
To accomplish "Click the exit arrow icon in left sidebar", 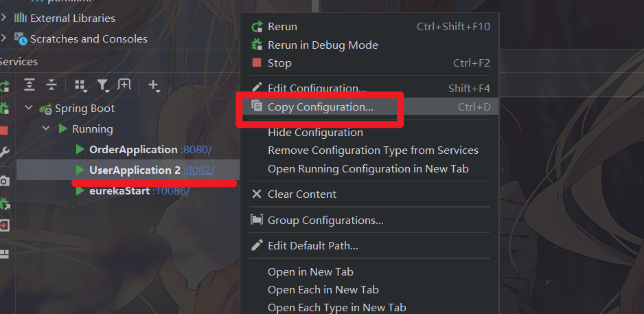I will click(4, 225).
